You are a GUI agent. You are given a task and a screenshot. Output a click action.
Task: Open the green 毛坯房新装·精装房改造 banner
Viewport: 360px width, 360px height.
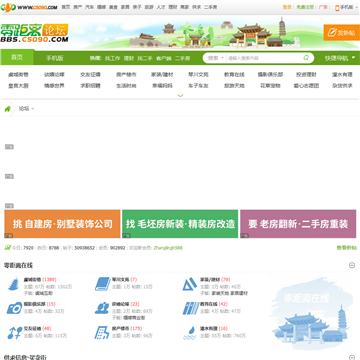pos(180,224)
